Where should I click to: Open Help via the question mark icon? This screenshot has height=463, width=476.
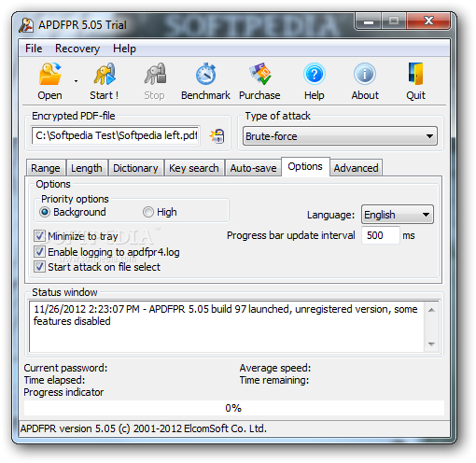point(315,74)
